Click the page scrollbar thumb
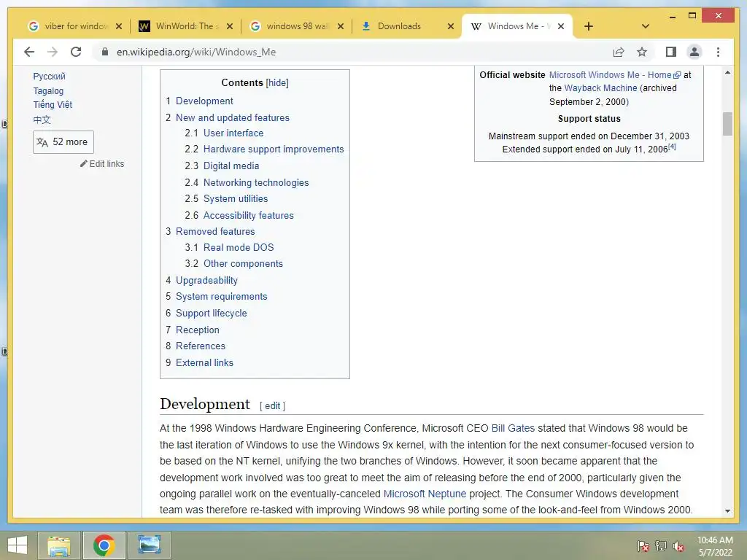This screenshot has width=747, height=560. [727, 124]
